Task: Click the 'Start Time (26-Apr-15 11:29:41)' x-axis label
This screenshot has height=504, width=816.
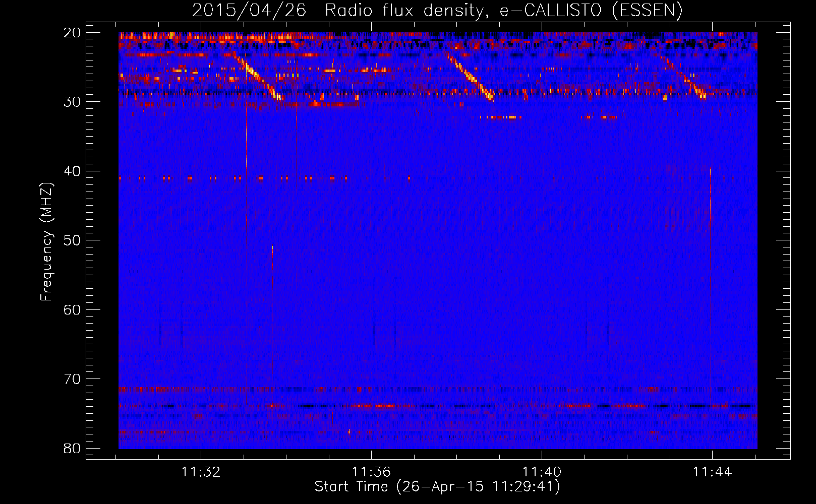Action: pyautogui.click(x=437, y=487)
